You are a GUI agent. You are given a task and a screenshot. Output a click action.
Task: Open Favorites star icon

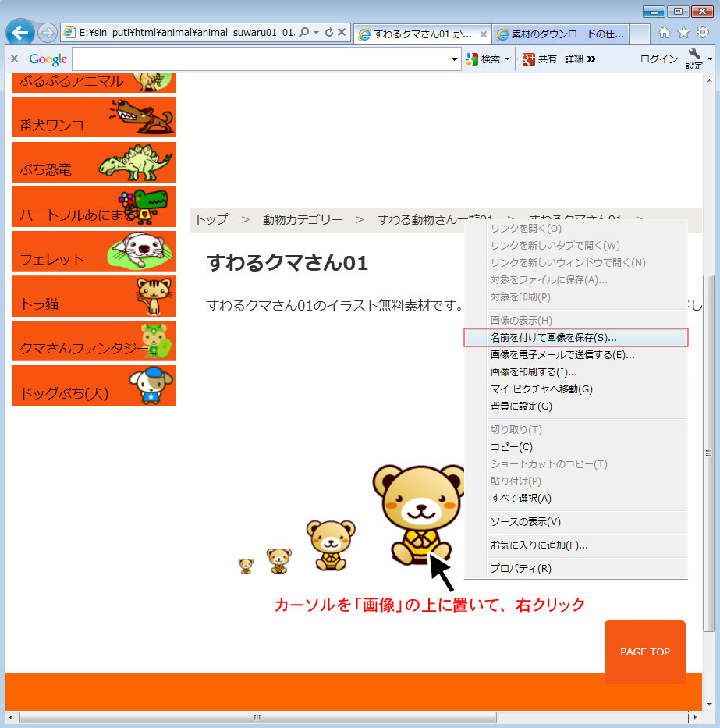683,33
